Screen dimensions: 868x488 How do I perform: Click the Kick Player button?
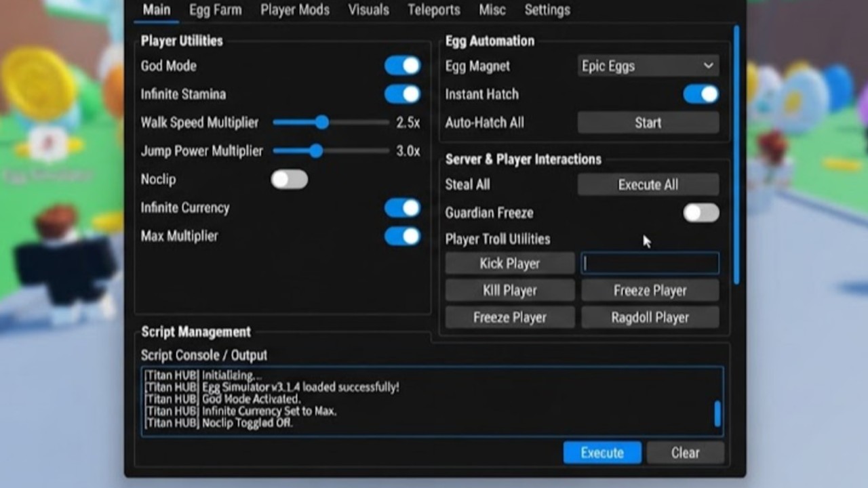pyautogui.click(x=510, y=264)
